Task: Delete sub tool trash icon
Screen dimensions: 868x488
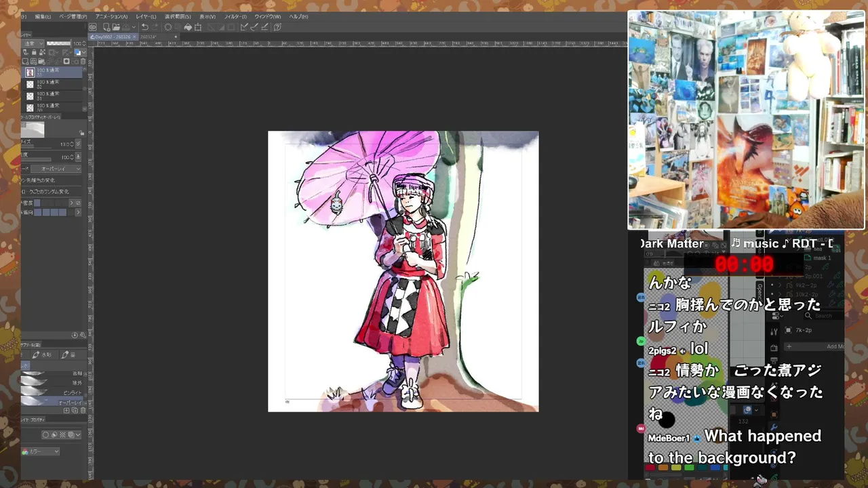Action: click(x=83, y=410)
